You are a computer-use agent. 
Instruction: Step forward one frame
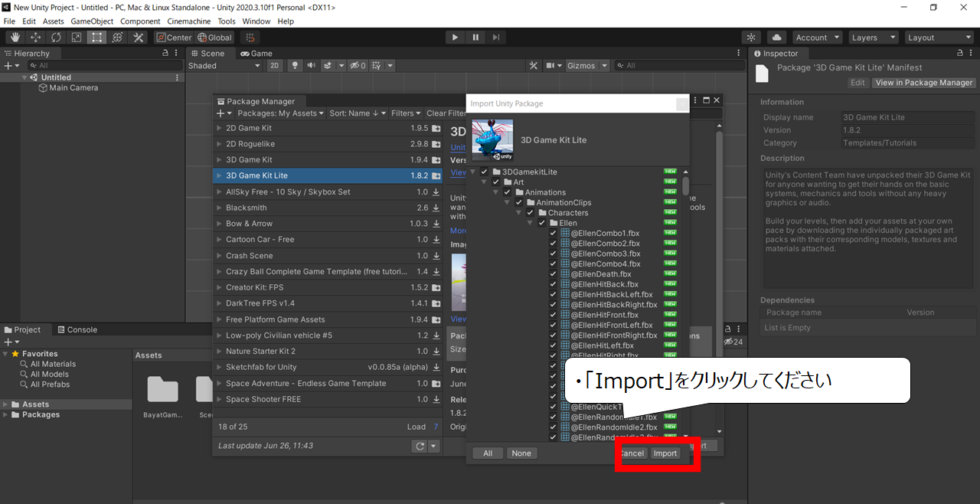496,38
